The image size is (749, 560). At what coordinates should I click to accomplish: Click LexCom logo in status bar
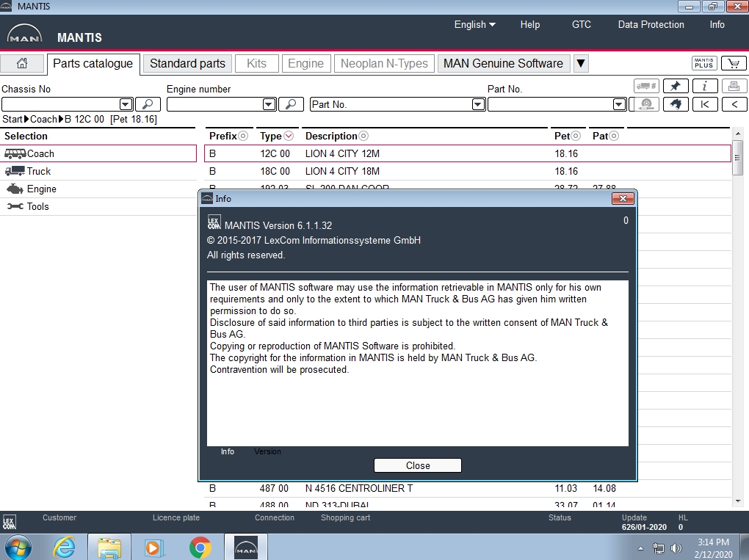point(9,523)
